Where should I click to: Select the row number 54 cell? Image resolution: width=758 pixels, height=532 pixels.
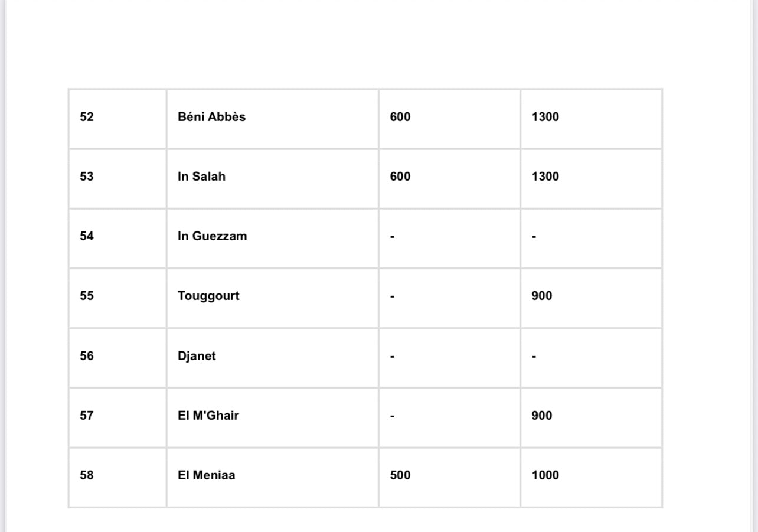click(x=87, y=236)
